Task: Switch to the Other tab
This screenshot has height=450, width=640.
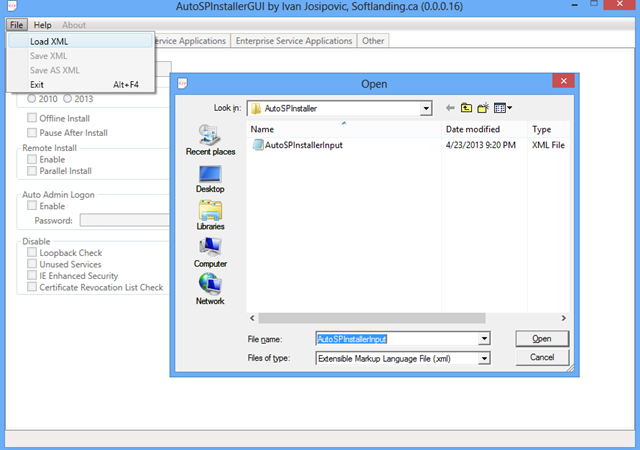Action: pyautogui.click(x=373, y=41)
